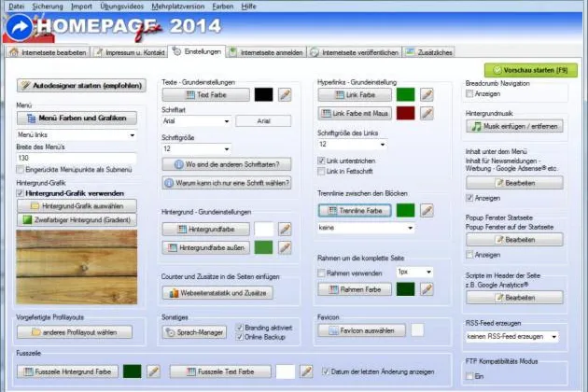This screenshot has width=588, height=392.
Task: Open the Schriftart Arial dropdown
Action: click(x=197, y=121)
